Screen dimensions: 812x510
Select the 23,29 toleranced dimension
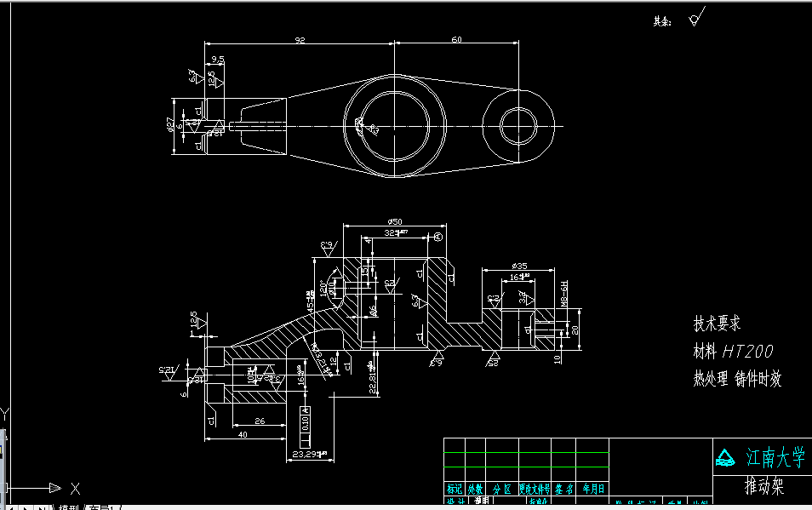pyautogui.click(x=310, y=454)
